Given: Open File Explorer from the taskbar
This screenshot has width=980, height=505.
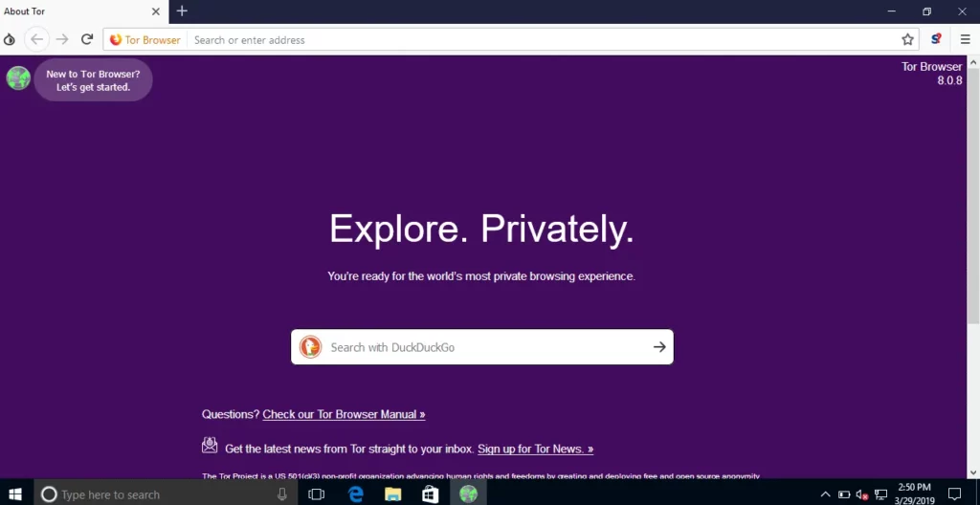Looking at the screenshot, I should pos(393,494).
